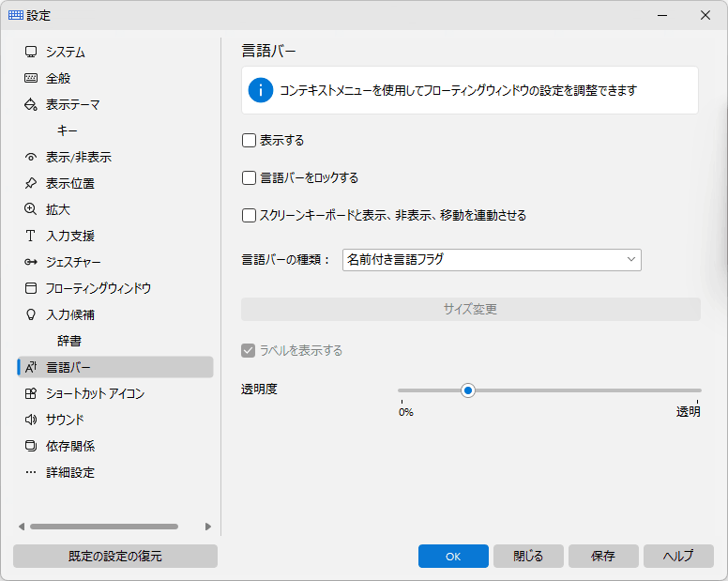Click the sidebar horizontal scrollbar thumb
This screenshot has height=581, width=728.
104,527
